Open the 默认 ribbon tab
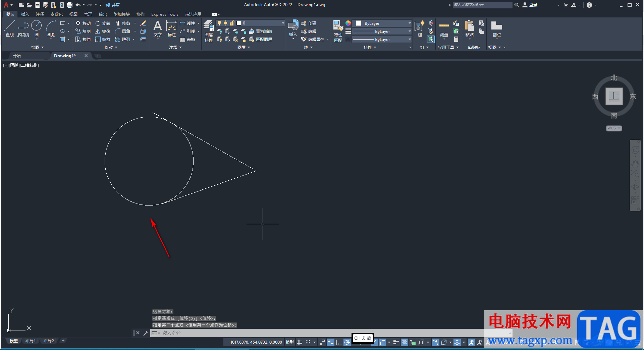The height and width of the screenshot is (350, 644). click(x=10, y=14)
